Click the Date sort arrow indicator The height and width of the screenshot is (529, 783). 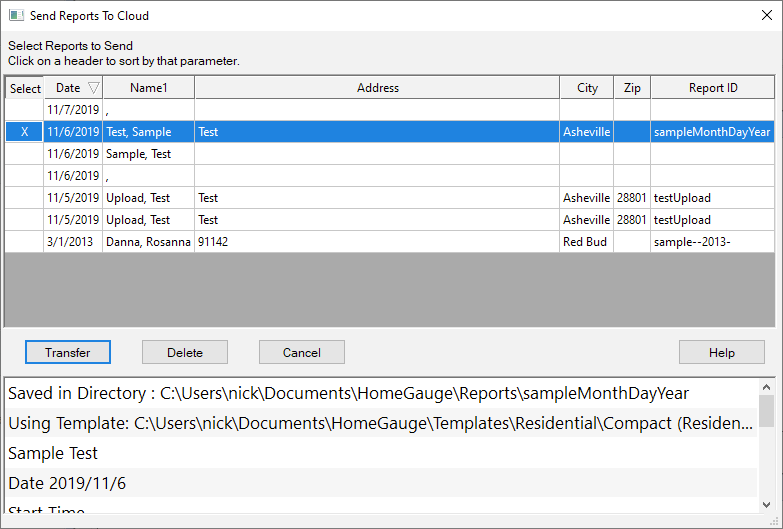click(x=94, y=88)
